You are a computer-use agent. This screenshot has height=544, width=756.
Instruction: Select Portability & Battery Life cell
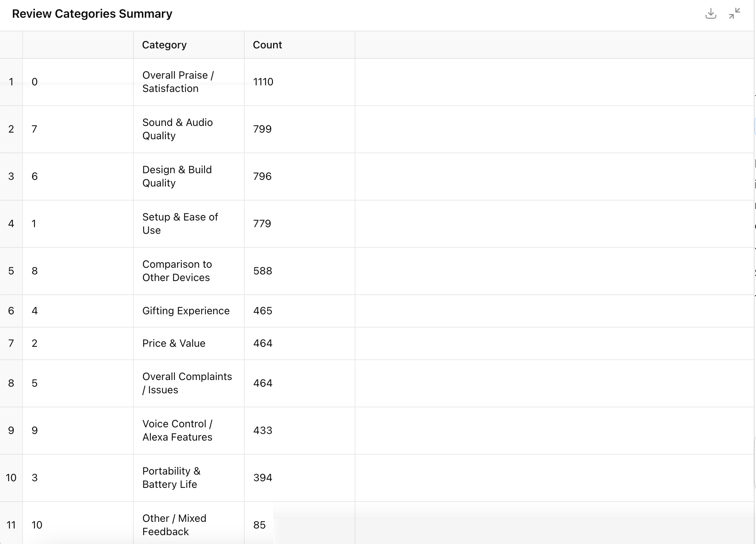click(x=171, y=478)
